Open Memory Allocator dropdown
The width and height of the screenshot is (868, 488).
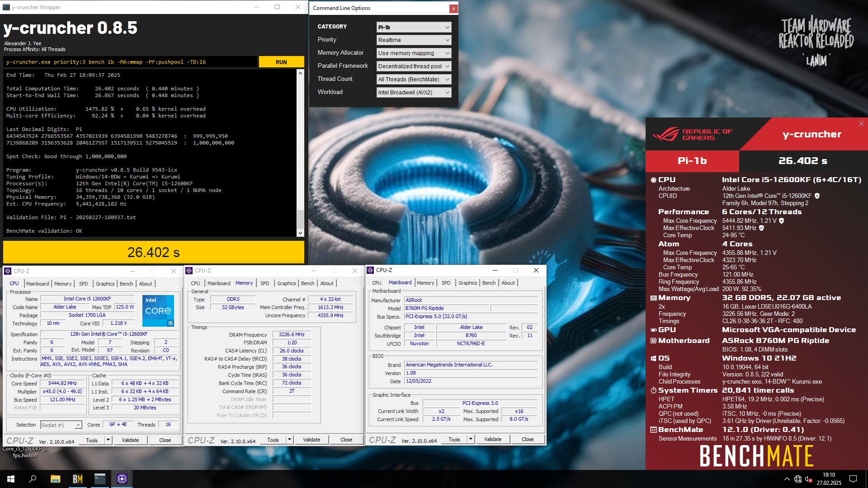click(x=414, y=53)
